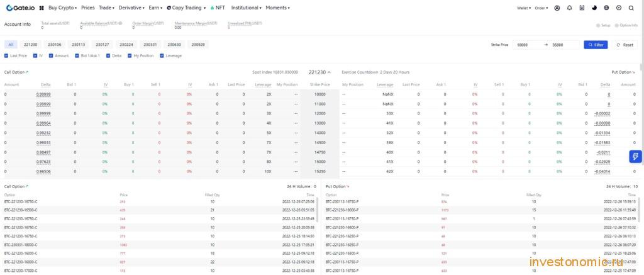Image resolution: width=644 pixels, height=275 pixels.
Task: Click the blue lightning quick-action icon
Action: point(635,157)
